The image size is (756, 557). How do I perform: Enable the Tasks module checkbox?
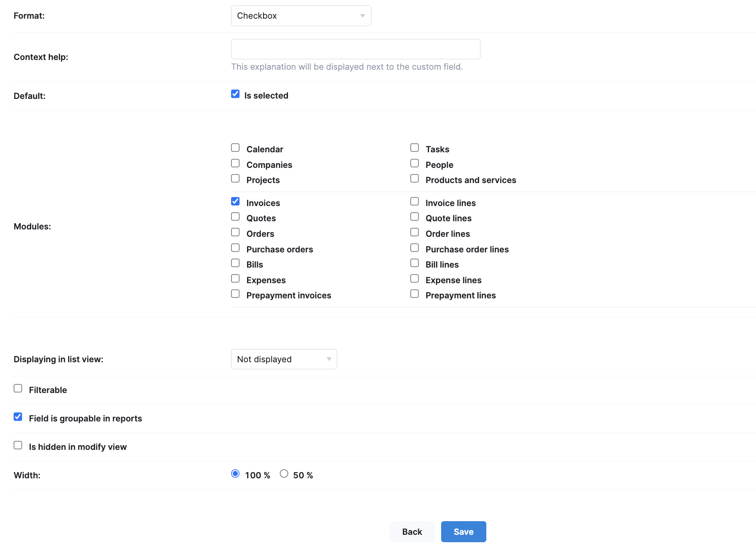click(x=415, y=148)
